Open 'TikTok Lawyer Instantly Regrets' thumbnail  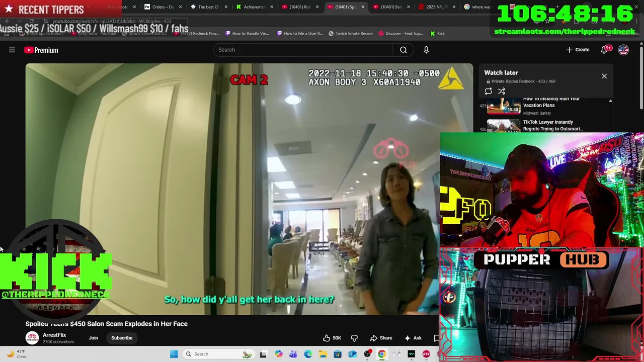click(504, 126)
